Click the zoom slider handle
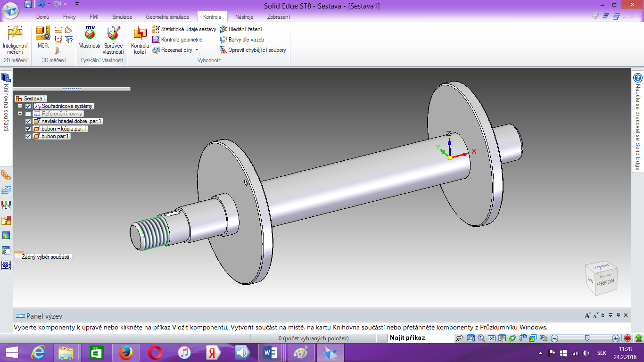644x362 pixels. tap(587, 338)
